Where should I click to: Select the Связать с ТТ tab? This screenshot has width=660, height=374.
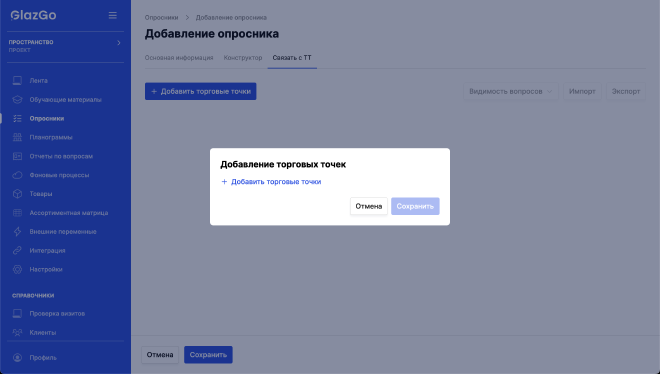click(x=292, y=58)
